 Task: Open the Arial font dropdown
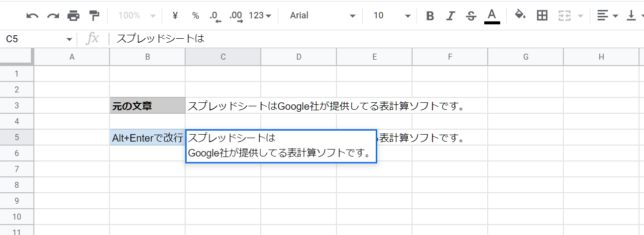322,15
